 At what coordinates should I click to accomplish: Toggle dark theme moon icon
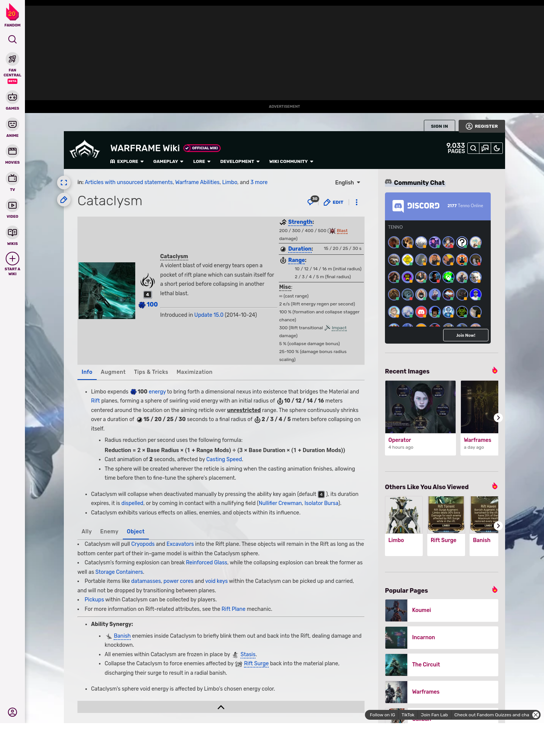coord(497,148)
